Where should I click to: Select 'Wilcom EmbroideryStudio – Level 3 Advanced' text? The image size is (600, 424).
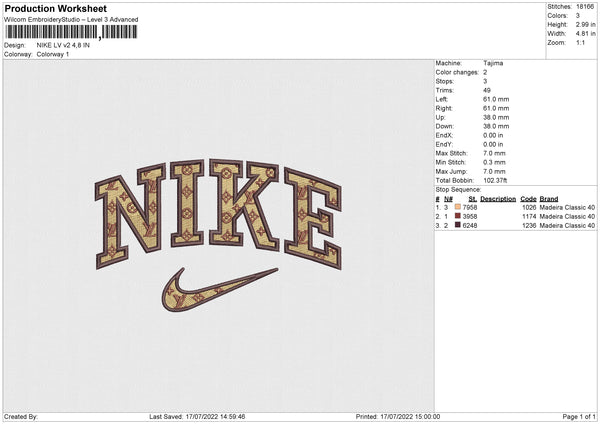click(x=71, y=20)
